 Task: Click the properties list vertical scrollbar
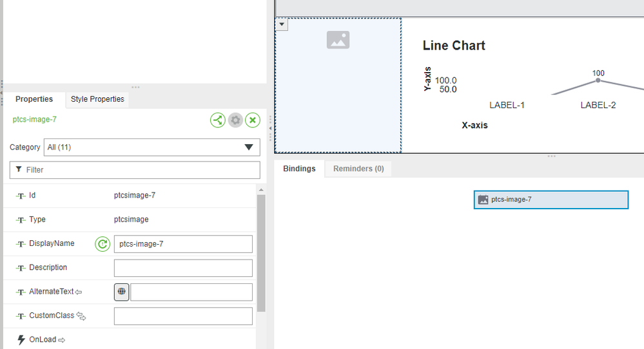[x=261, y=254]
